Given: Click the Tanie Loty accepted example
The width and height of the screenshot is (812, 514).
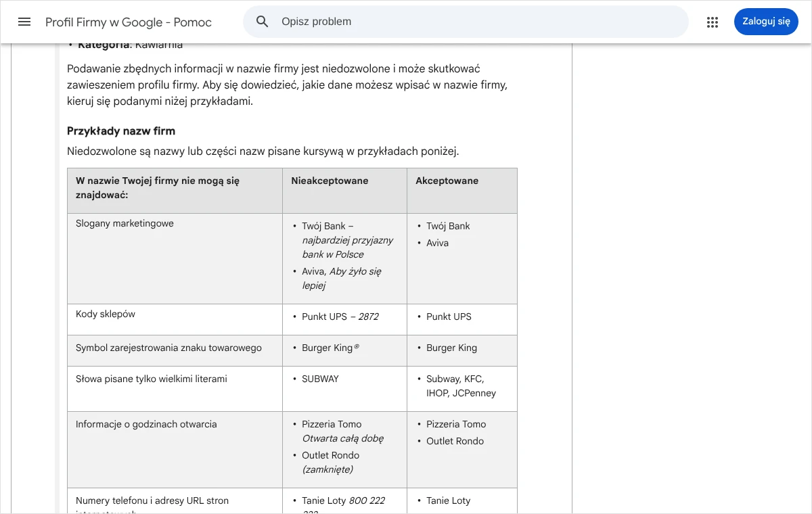Looking at the screenshot, I should pyautogui.click(x=448, y=500).
